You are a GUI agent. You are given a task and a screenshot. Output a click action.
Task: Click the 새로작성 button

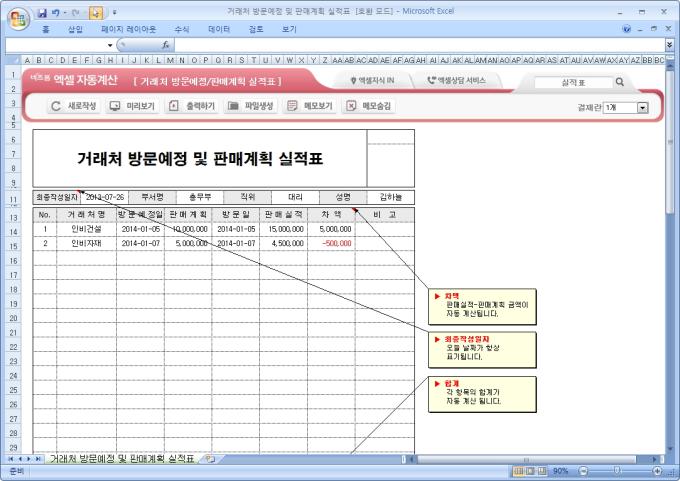[74, 106]
